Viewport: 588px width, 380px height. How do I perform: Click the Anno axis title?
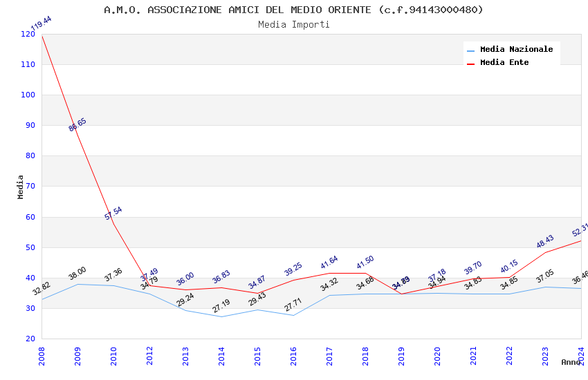pyautogui.click(x=571, y=362)
